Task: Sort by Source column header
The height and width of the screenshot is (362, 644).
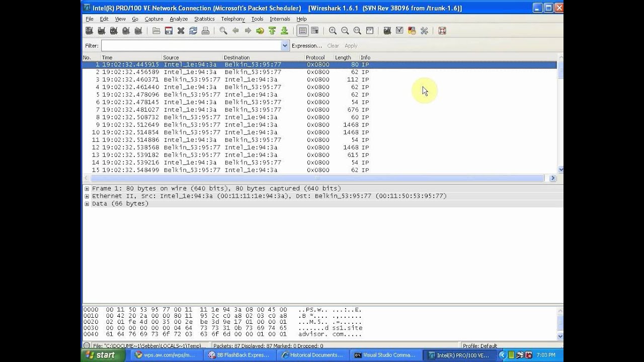Action: click(192, 57)
